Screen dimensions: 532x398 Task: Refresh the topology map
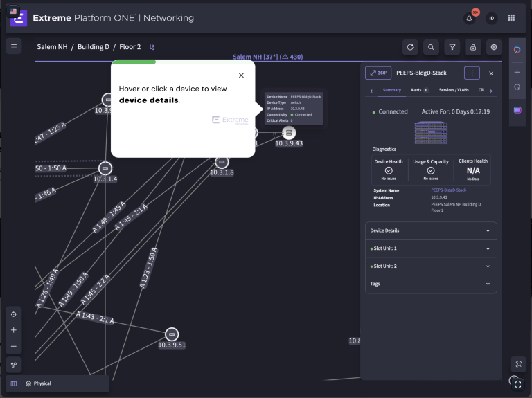coord(410,47)
